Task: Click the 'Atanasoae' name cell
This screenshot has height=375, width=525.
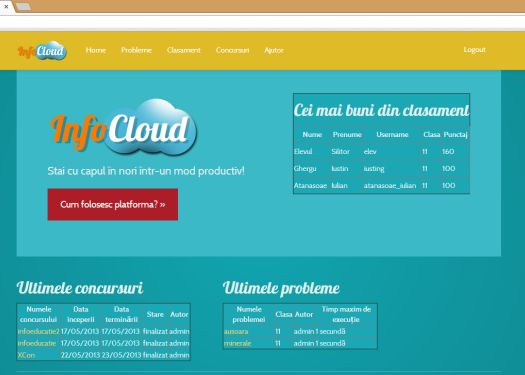Action: pyautogui.click(x=310, y=185)
